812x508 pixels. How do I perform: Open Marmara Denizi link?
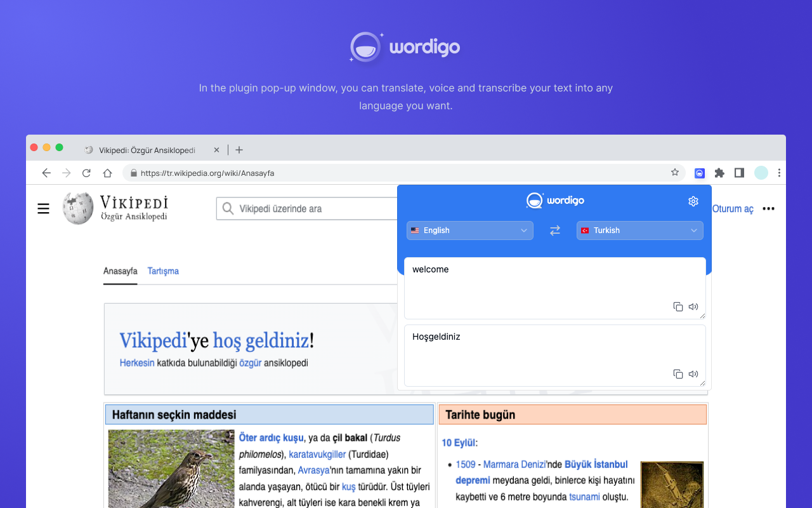[513, 464]
